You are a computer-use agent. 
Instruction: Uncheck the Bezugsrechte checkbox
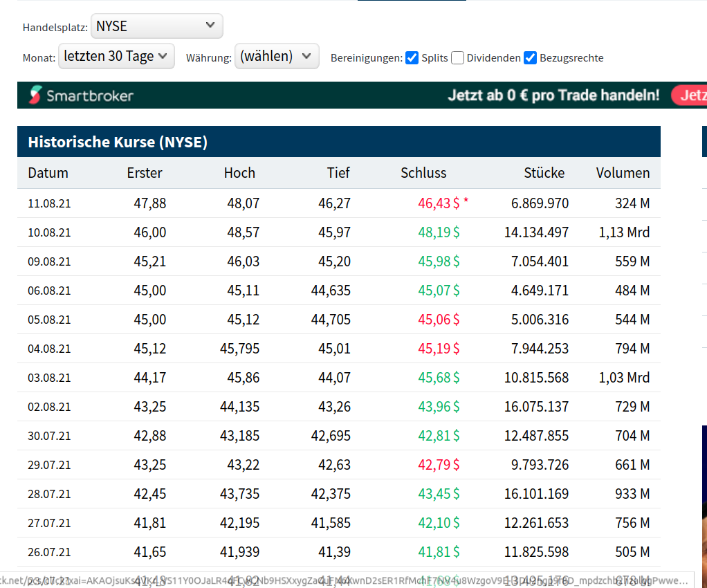531,58
